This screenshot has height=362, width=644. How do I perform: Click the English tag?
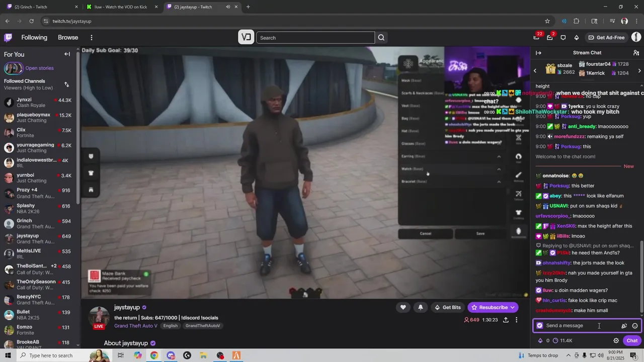tap(170, 326)
